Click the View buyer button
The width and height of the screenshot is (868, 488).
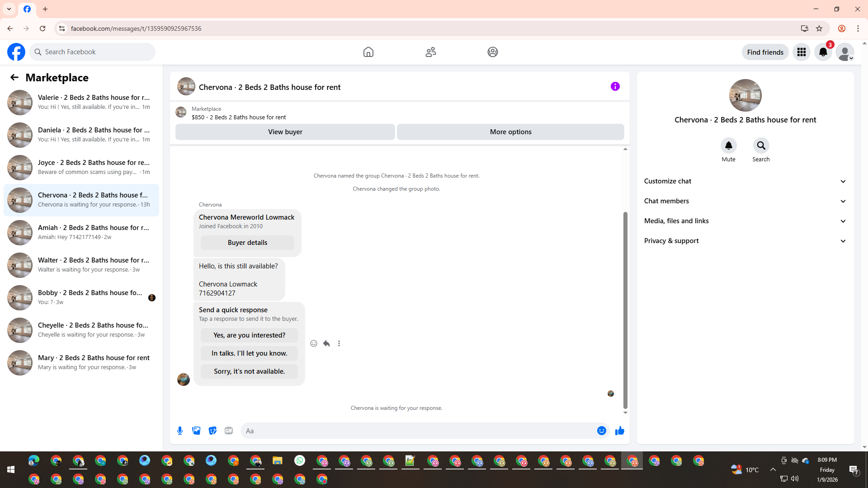point(285,132)
